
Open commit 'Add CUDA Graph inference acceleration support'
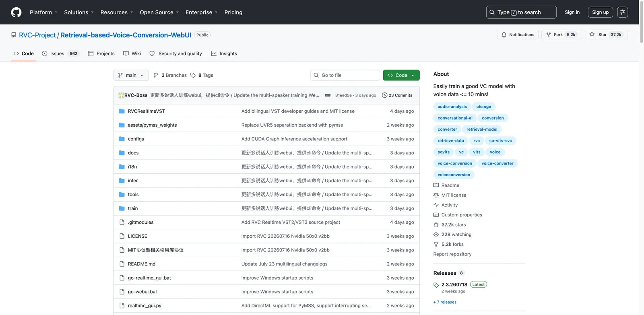click(294, 139)
